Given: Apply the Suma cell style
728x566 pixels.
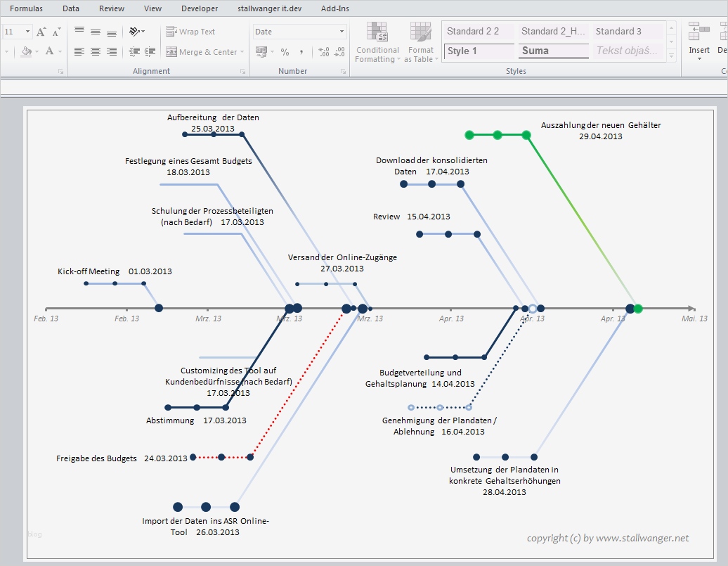Looking at the screenshot, I should pos(554,51).
